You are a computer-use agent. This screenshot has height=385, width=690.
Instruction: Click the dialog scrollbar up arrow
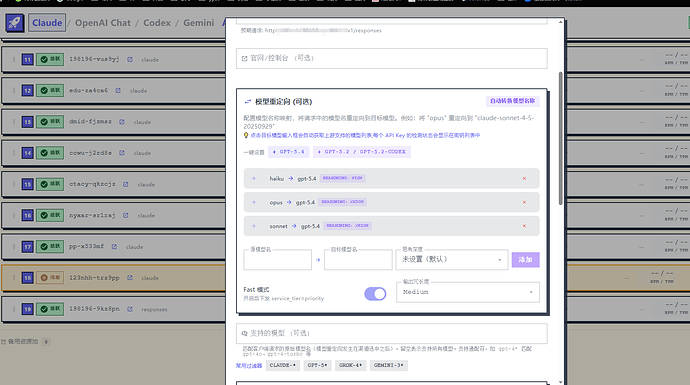pyautogui.click(x=561, y=22)
